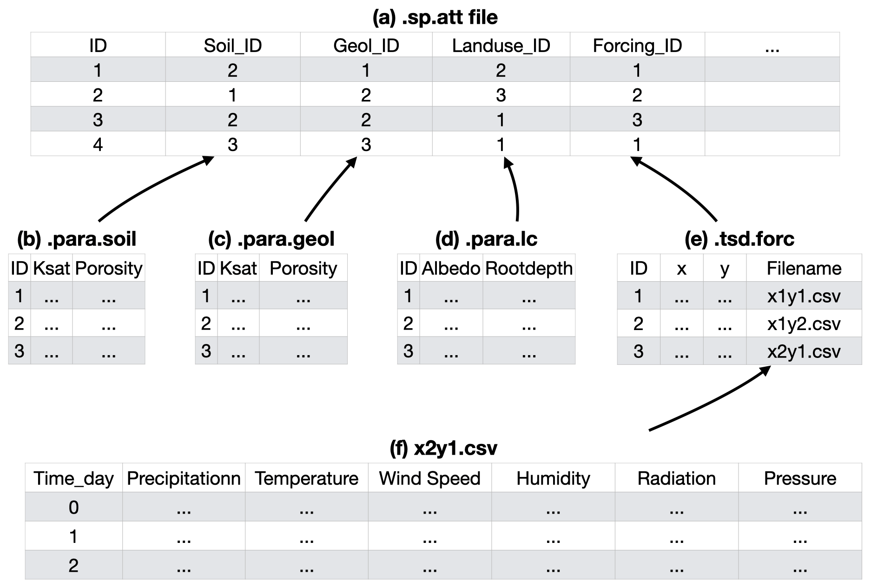Click the Soil_ID column header
The height and width of the screenshot is (588, 871).
[x=232, y=46]
